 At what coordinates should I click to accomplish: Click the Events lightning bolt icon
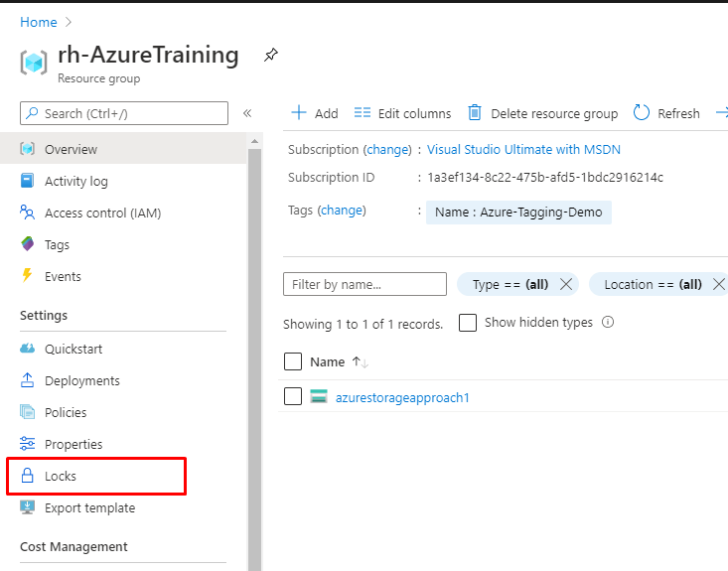(x=28, y=275)
